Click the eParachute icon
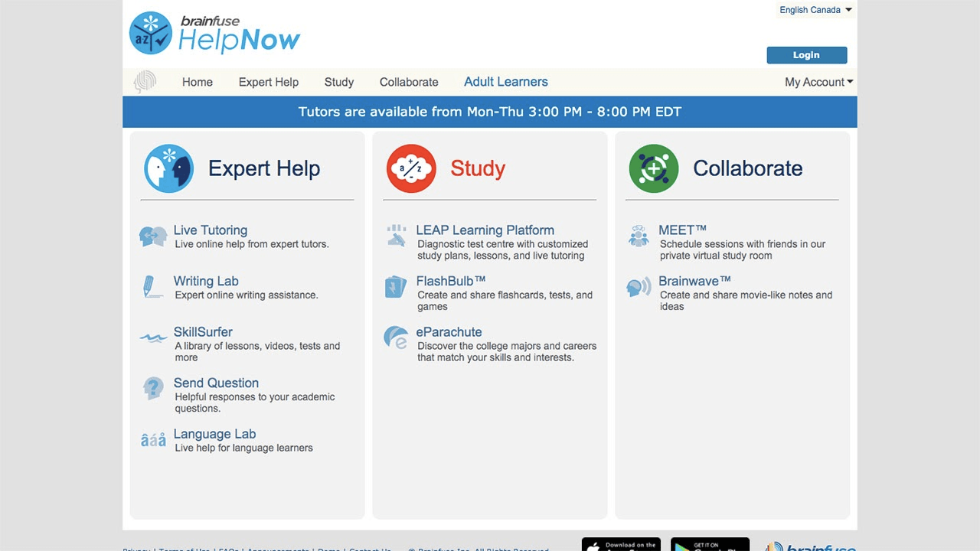This screenshot has height=551, width=980. 396,337
